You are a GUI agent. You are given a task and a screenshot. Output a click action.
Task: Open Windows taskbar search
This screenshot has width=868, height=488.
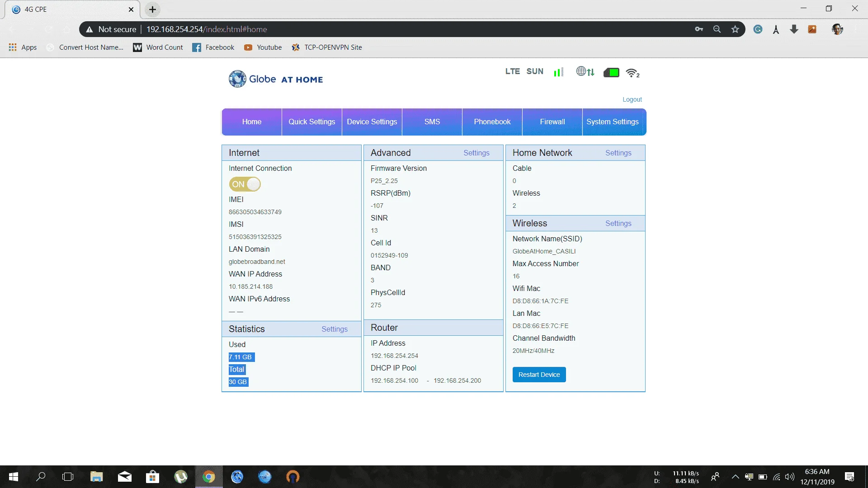41,477
